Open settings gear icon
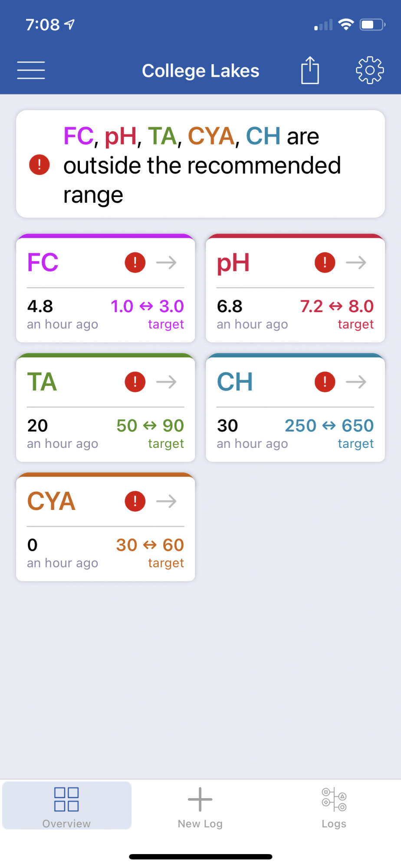The height and width of the screenshot is (868, 401). point(370,70)
